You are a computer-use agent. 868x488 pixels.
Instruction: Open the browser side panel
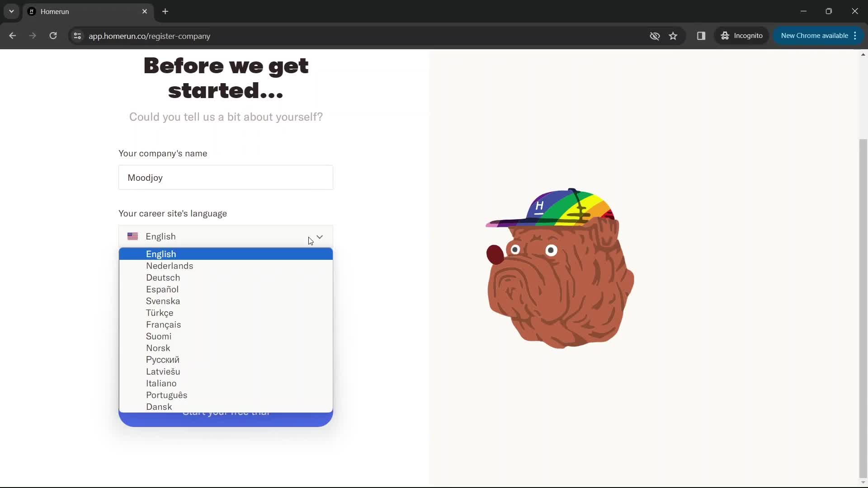[701, 36]
